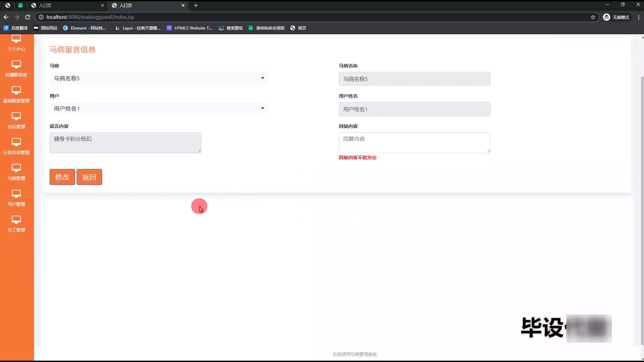
Task: Open the 百度翻译 bookmark
Action: (16, 28)
